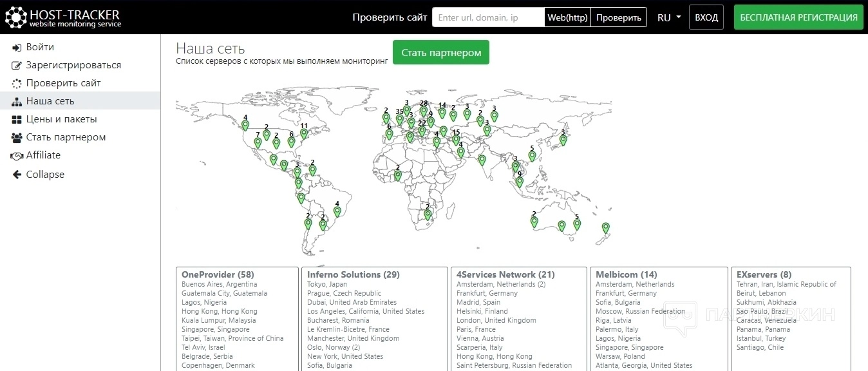Click the Affiliate handshake icon
Screen dimensions: 868x371
click(17, 156)
